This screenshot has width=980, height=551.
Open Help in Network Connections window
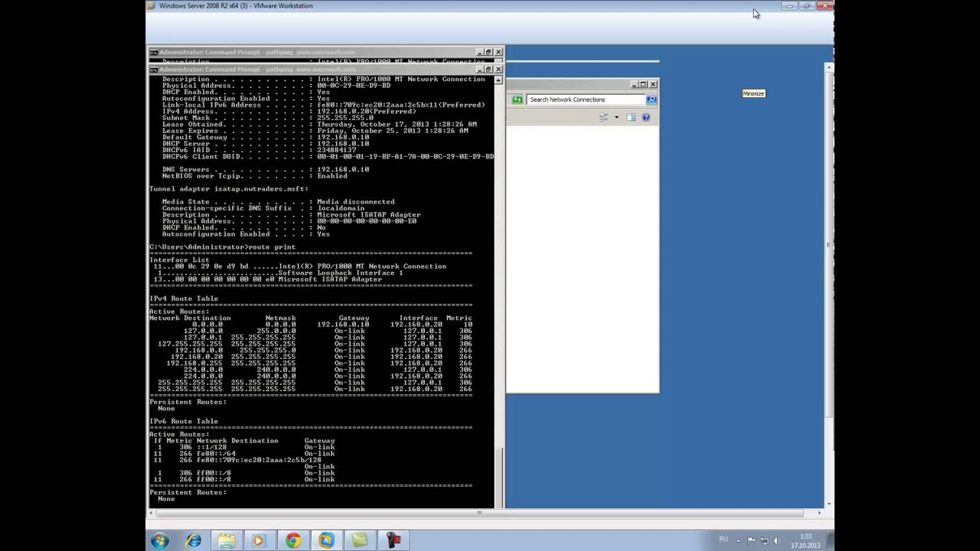pos(645,117)
